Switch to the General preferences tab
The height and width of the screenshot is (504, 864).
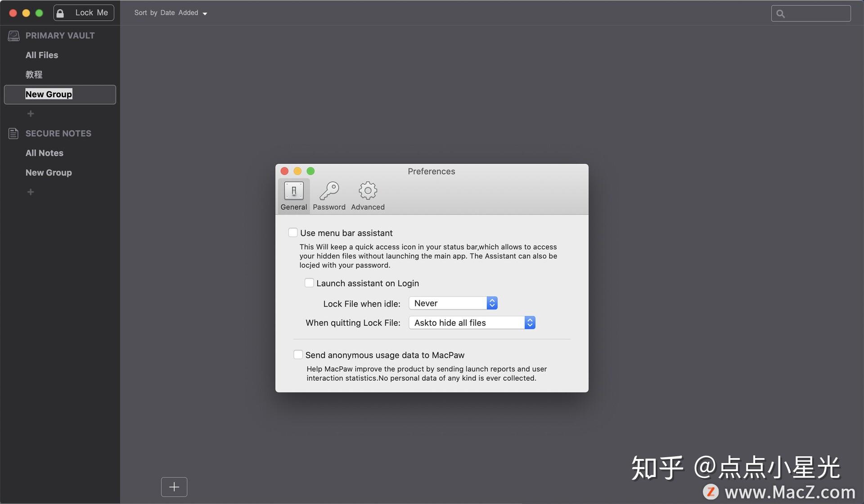(294, 196)
